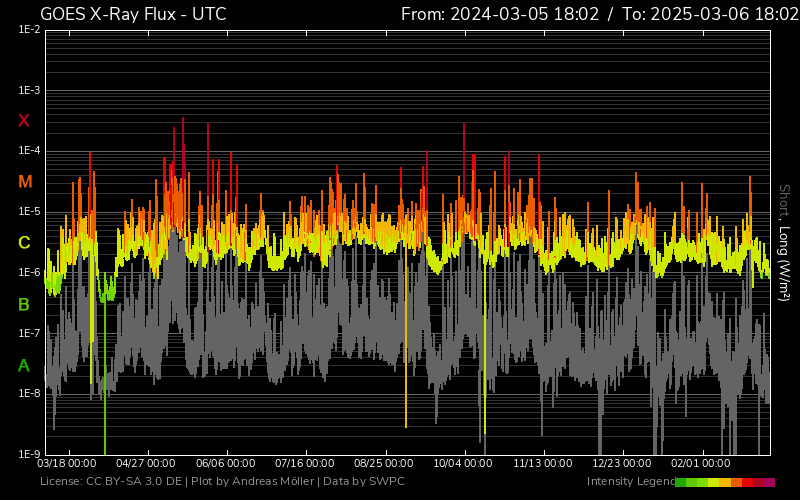This screenshot has height=500, width=800.
Task: Click the 02/01 00:00 x-axis date
Action: [x=700, y=464]
